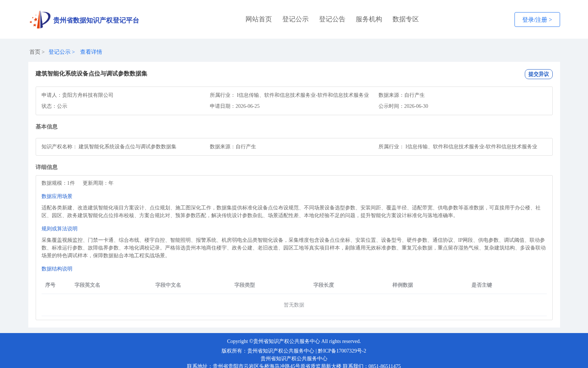Go back to 首页 via breadcrumb
The image size is (588, 368).
click(35, 52)
